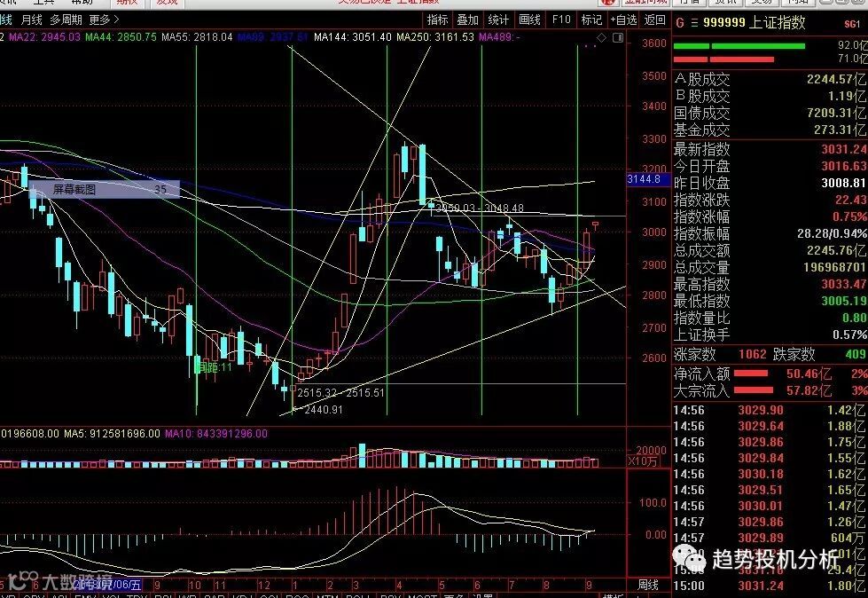868x598 pixels.
Task: Open the 指标 indicator menu
Action: pyautogui.click(x=437, y=20)
